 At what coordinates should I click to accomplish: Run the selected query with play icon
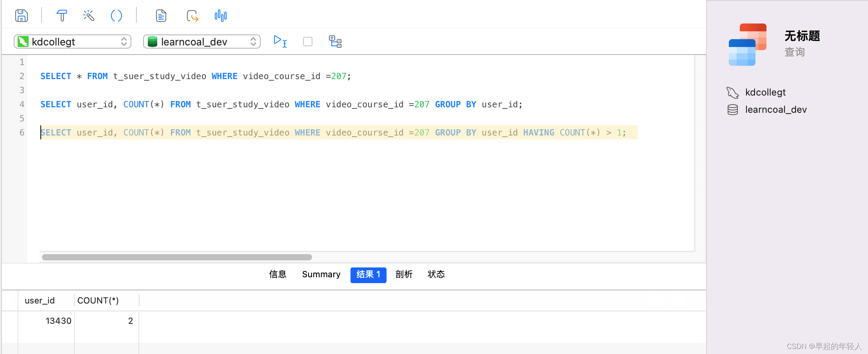(x=280, y=41)
